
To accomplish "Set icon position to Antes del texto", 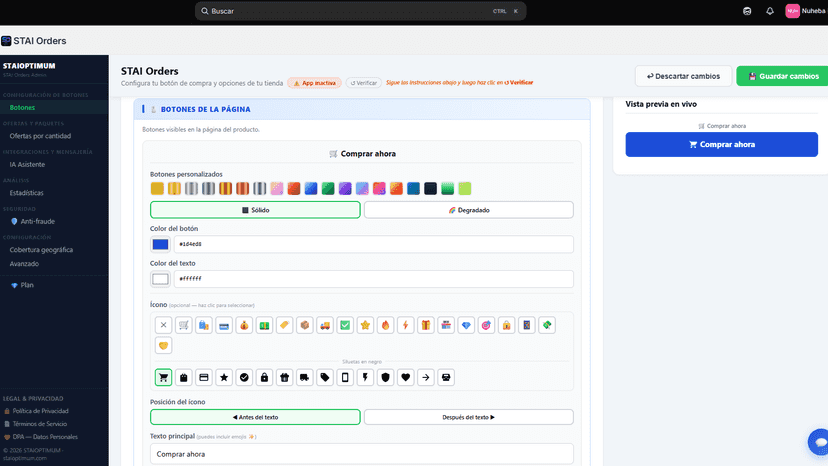I will pyautogui.click(x=255, y=417).
